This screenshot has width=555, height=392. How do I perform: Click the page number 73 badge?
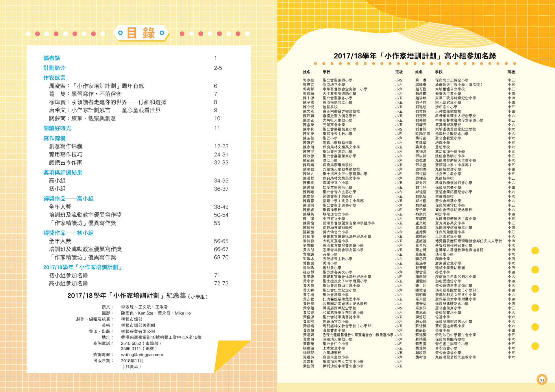(542, 380)
